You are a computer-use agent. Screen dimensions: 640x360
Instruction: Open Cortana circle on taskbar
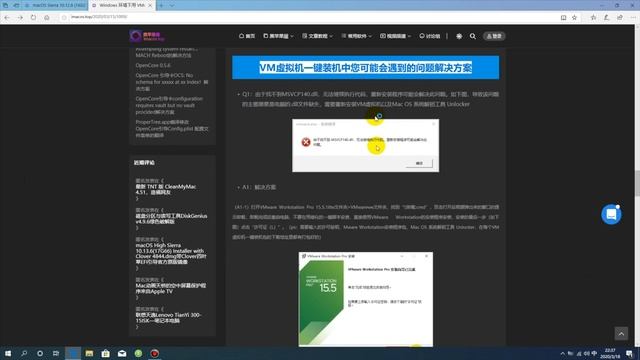40,353
